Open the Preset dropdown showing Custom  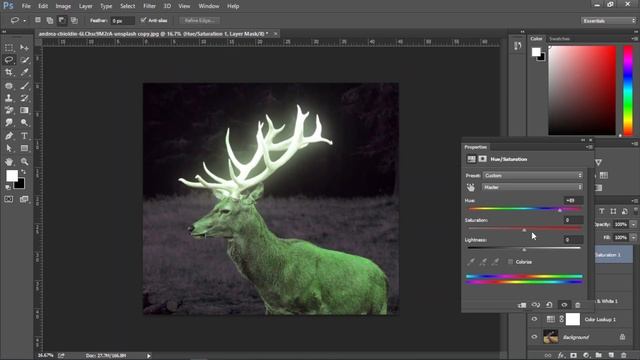pos(532,176)
